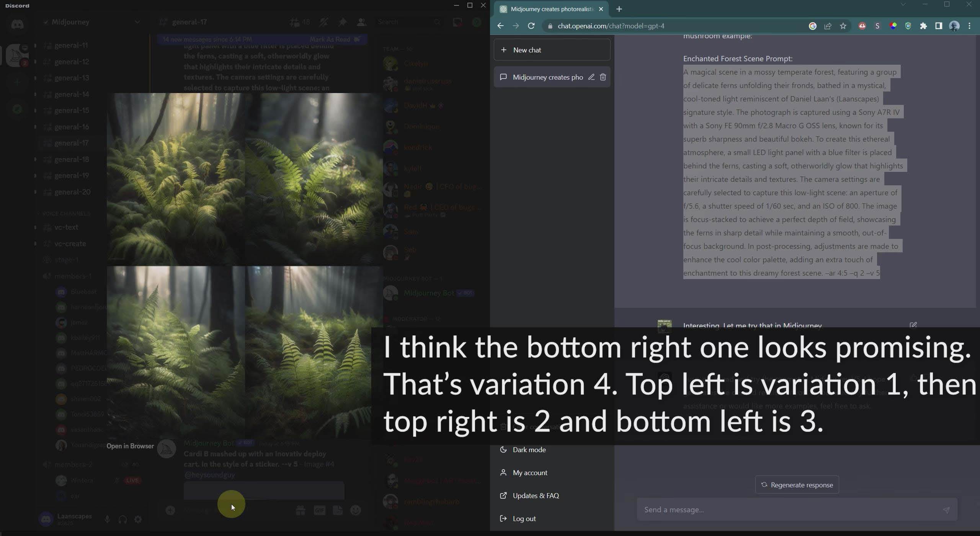Click 'Updates & FAQ' link
980x536 pixels.
tap(535, 495)
